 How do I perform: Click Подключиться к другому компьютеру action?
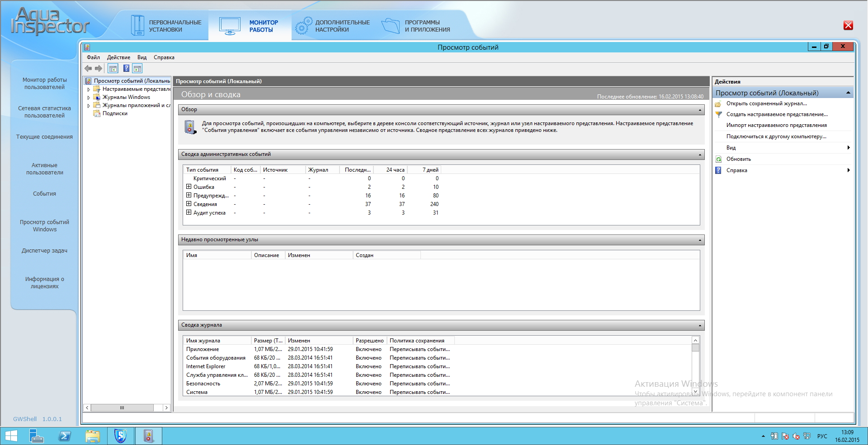click(776, 136)
